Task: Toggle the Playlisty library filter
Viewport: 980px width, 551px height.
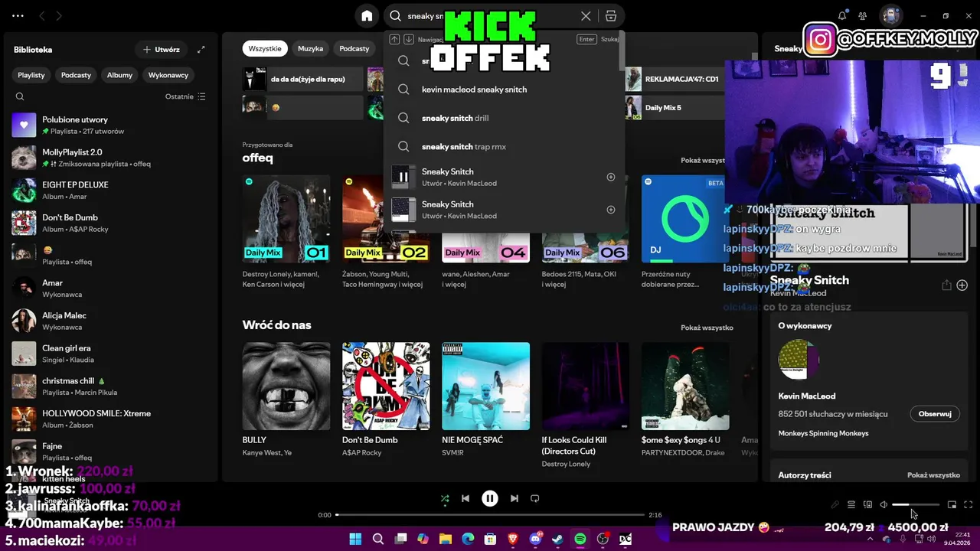Action: click(x=31, y=75)
